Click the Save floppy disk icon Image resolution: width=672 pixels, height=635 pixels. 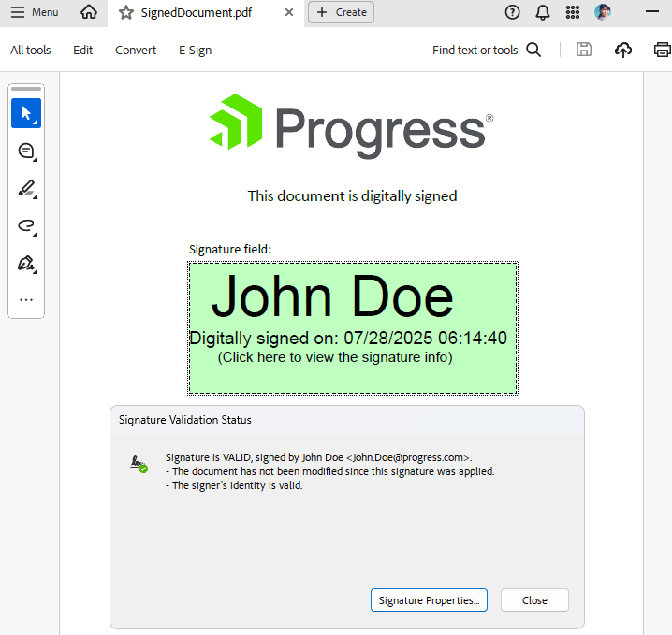[x=584, y=50]
